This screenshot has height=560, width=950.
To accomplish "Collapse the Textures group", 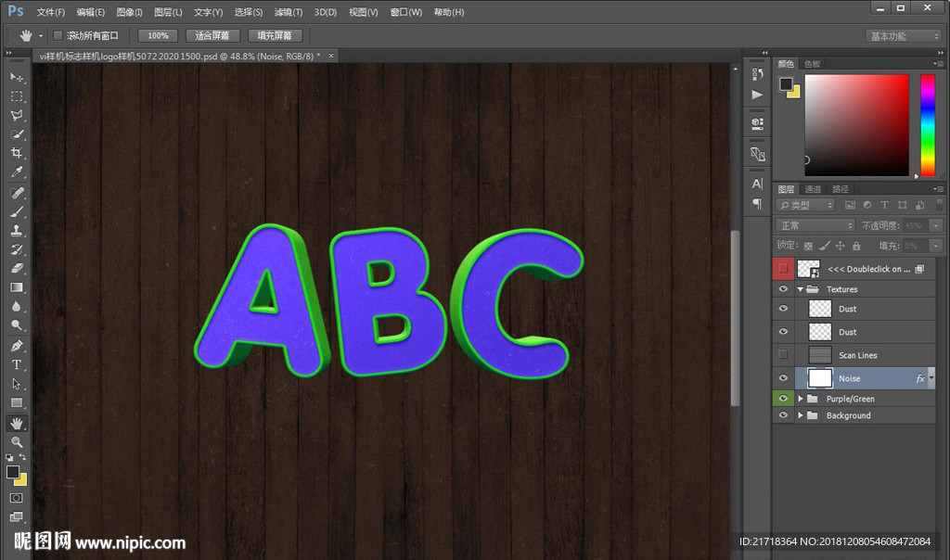I will pos(801,289).
